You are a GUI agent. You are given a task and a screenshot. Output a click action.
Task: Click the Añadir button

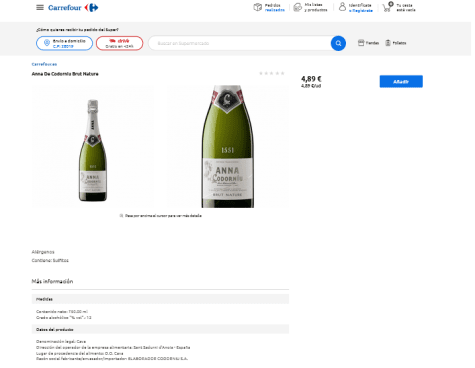click(x=401, y=82)
